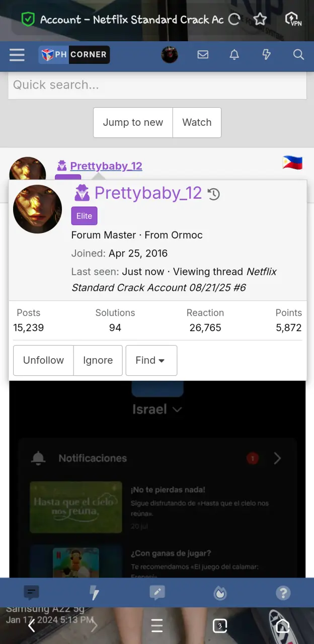The image size is (314, 644).
Task: View username history clock icon
Action: (214, 194)
